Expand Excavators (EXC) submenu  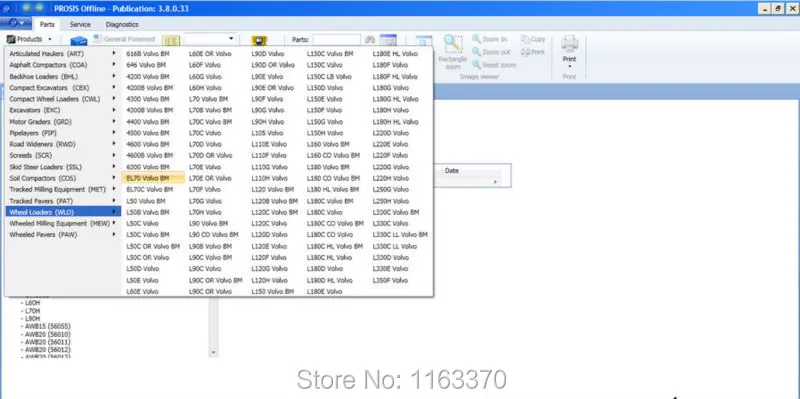point(62,110)
